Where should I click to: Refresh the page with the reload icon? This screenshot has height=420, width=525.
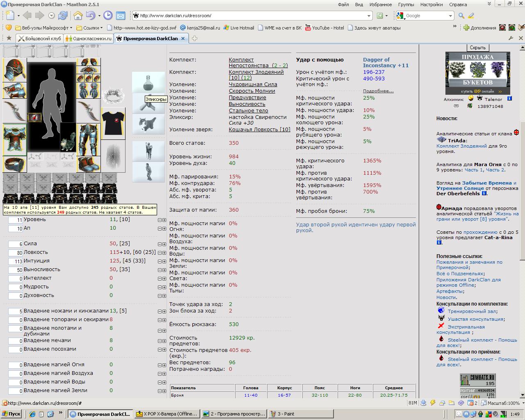[63, 16]
